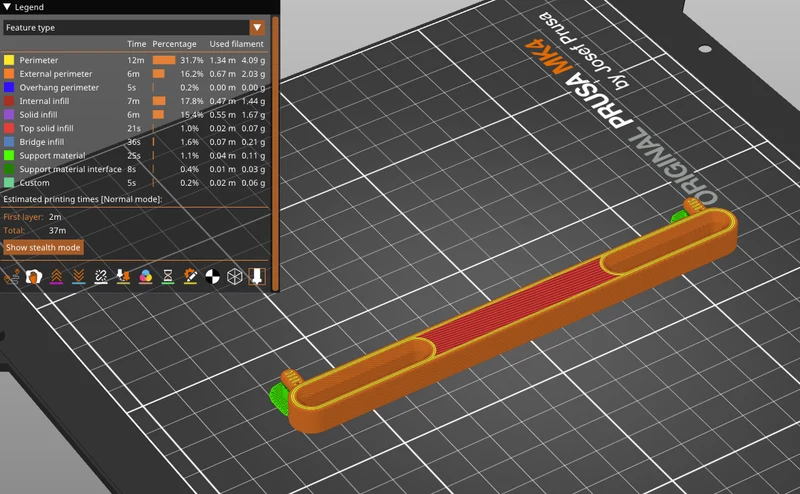Screen dimensions: 800x494
Task: Toggle Tool marker nozzle icon
Action: [x=257, y=277]
